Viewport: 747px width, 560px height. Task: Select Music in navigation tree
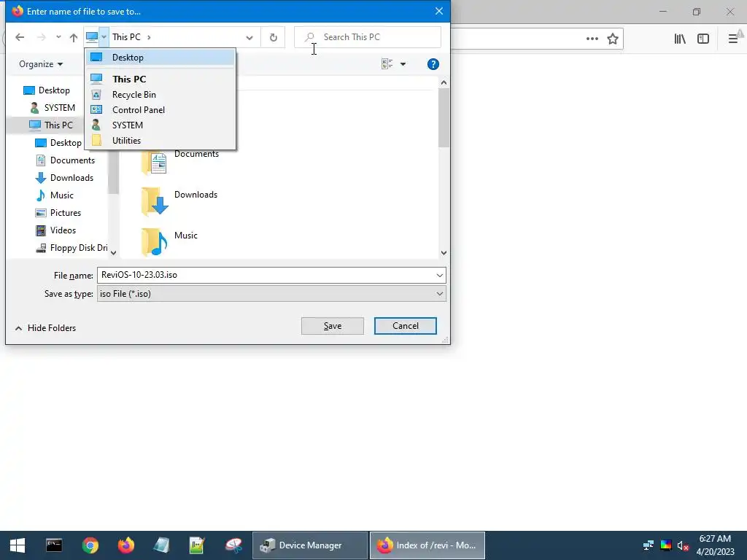tap(54, 195)
